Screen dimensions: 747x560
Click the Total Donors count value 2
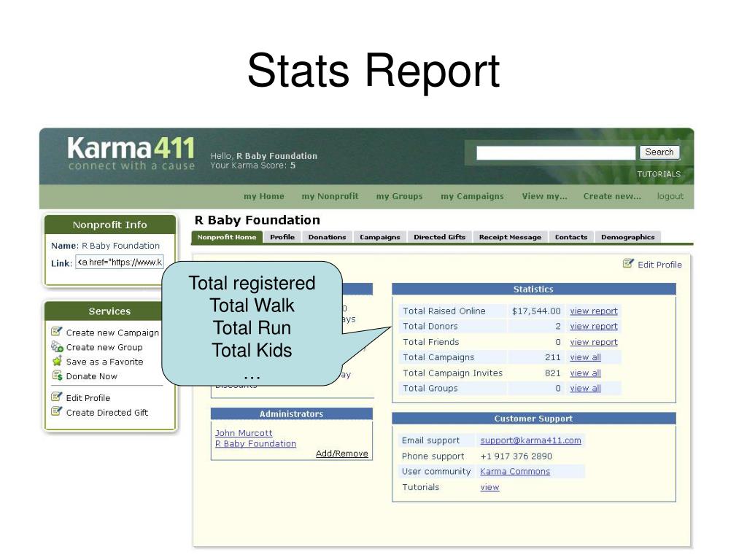click(x=558, y=326)
